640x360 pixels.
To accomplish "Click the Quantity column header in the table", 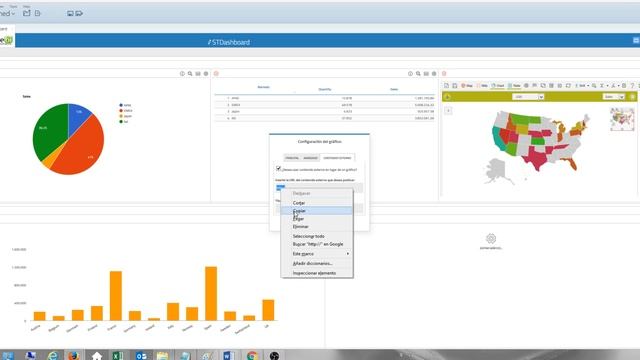I will click(325, 89).
